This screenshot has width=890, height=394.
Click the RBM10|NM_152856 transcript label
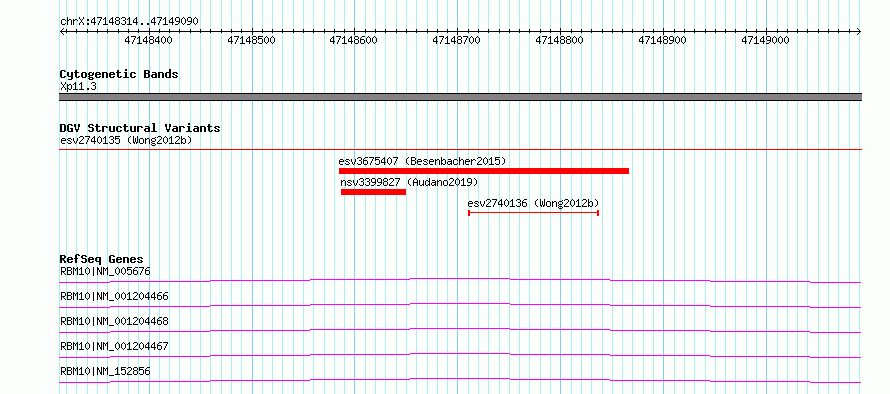pos(105,372)
